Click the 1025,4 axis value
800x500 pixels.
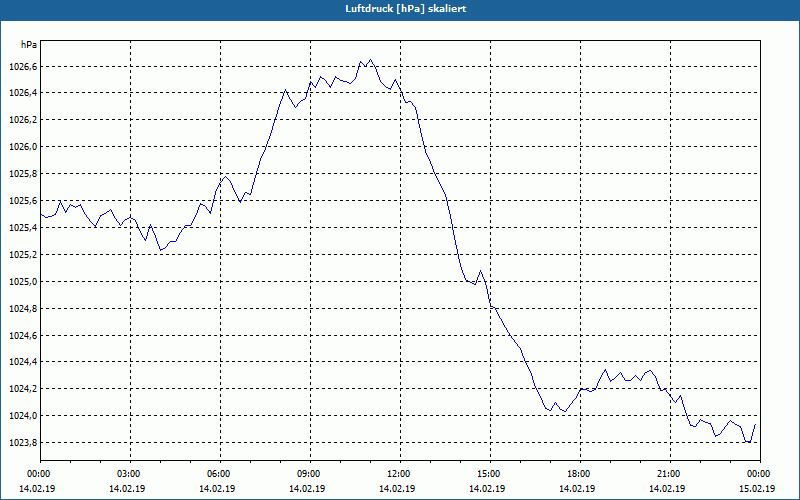pyautogui.click(x=23, y=228)
